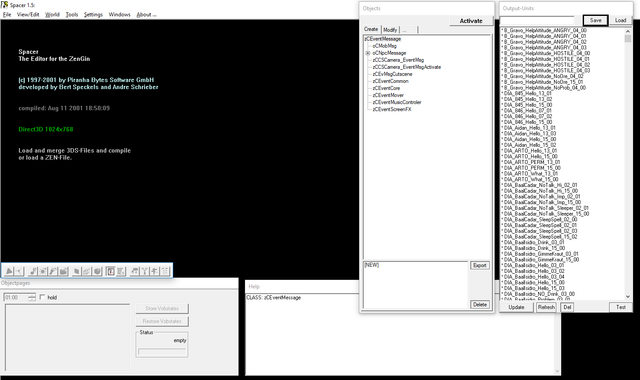Expand the oCNpcMessage tree node

[x=368, y=53]
